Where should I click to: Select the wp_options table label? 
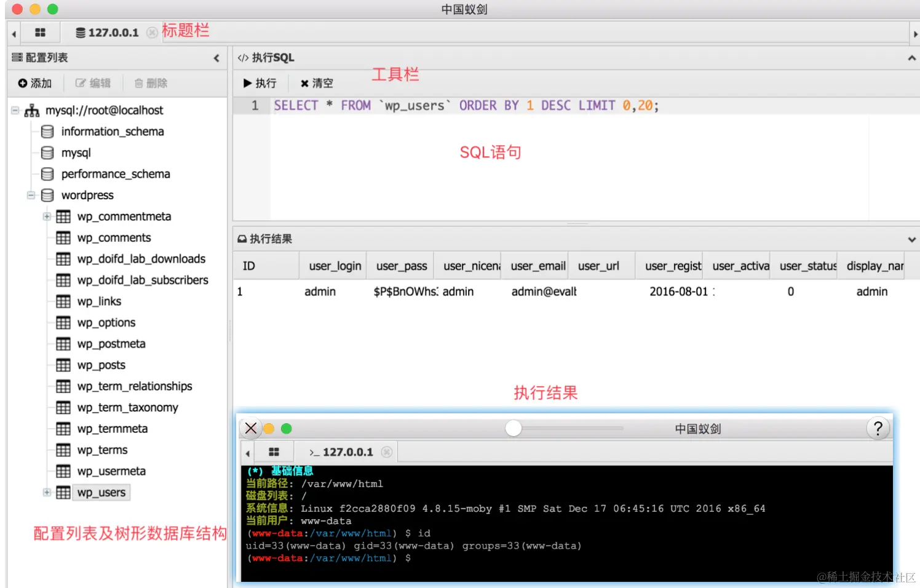[106, 323]
